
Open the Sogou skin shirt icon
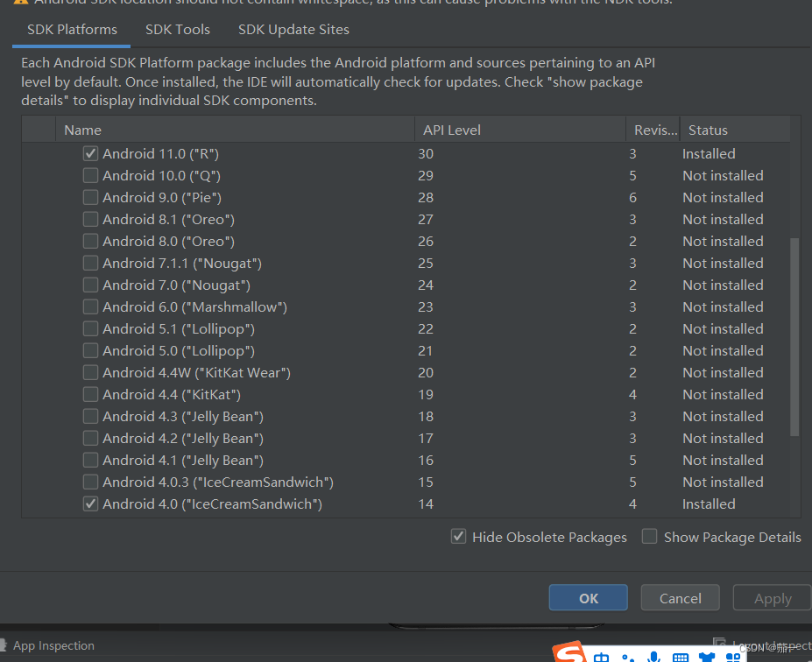click(706, 658)
